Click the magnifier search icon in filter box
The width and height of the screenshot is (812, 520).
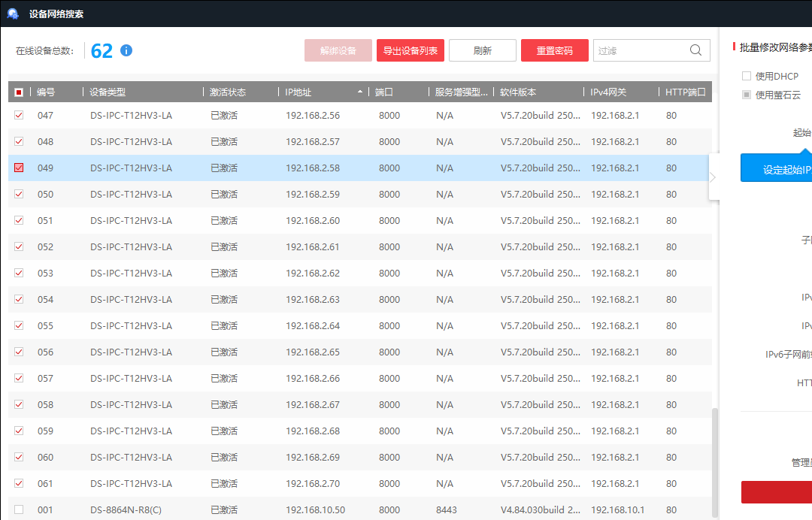point(695,50)
